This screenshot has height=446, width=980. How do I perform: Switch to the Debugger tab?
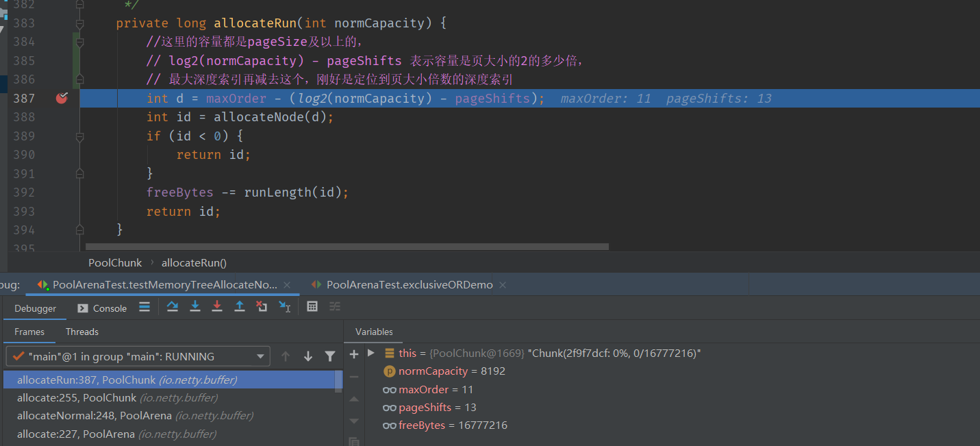(x=35, y=308)
